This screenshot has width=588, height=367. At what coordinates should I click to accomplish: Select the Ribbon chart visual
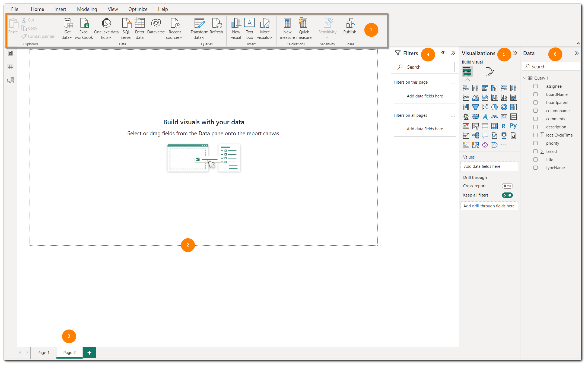pos(513,98)
